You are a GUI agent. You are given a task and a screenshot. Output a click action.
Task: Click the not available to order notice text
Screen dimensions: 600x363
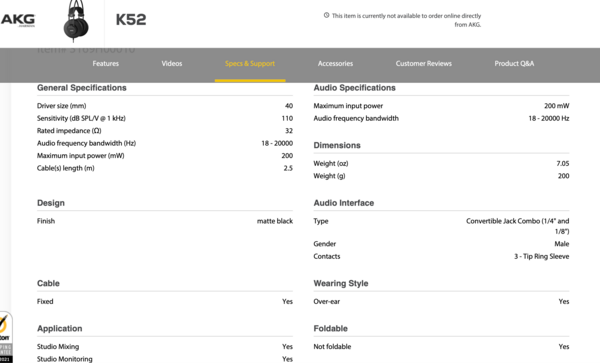tap(406, 20)
